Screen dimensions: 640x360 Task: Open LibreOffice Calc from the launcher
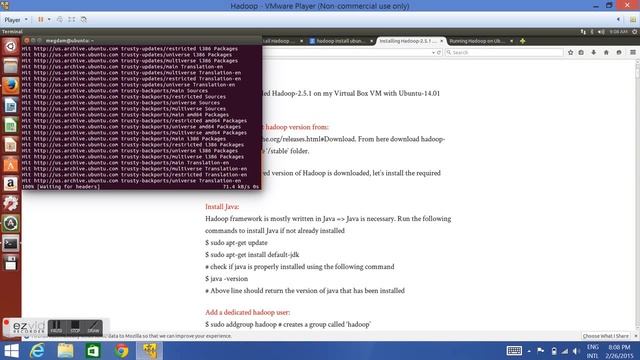pos(11,125)
